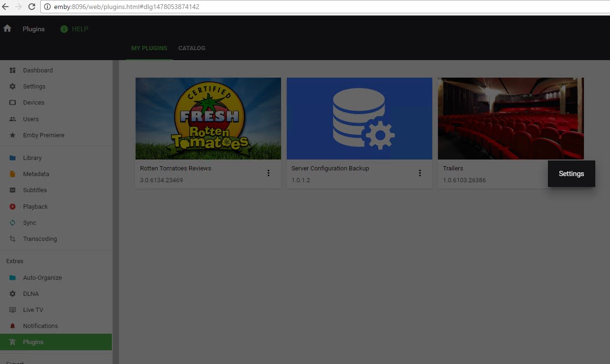This screenshot has width=610, height=364.
Task: Click the Sync arrows icon
Action: click(13, 223)
